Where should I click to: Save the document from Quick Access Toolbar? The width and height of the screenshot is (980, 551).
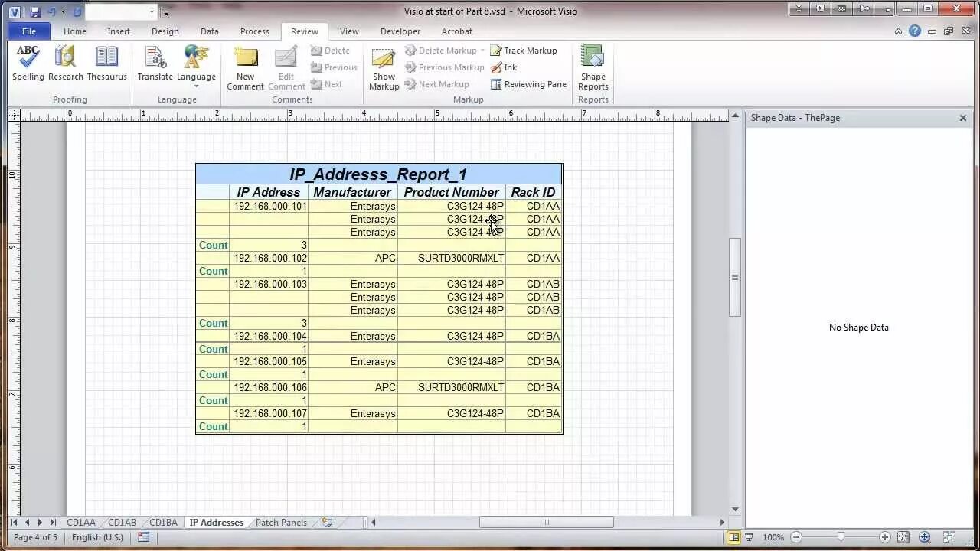[x=35, y=11]
